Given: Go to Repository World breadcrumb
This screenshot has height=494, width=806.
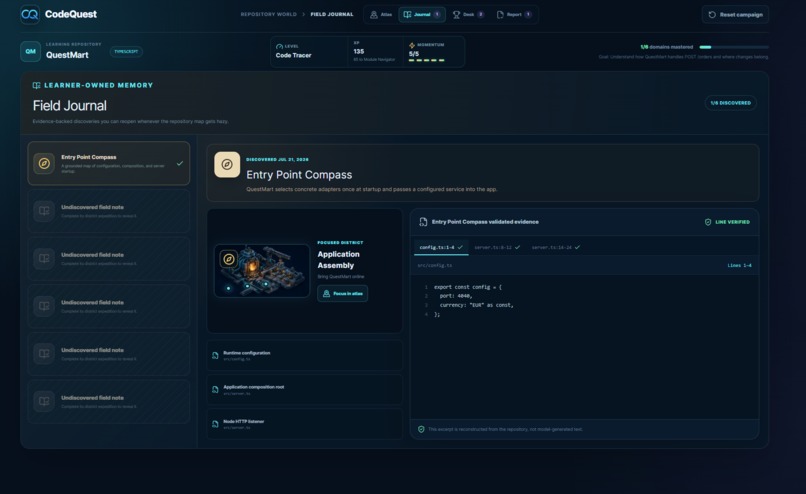Looking at the screenshot, I should (x=268, y=14).
